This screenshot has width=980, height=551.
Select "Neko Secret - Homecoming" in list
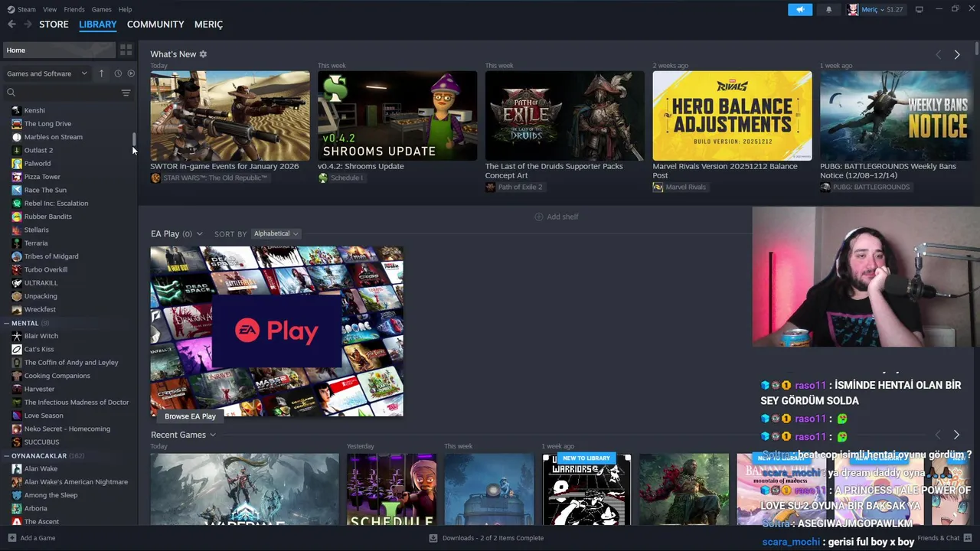tap(69, 429)
